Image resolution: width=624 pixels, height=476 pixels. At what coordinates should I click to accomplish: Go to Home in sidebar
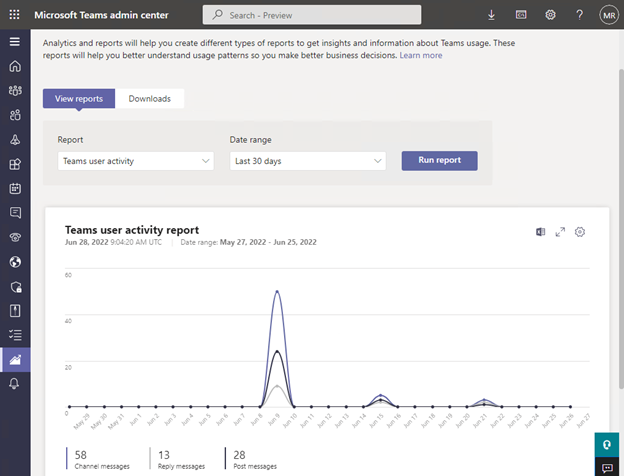(15, 66)
